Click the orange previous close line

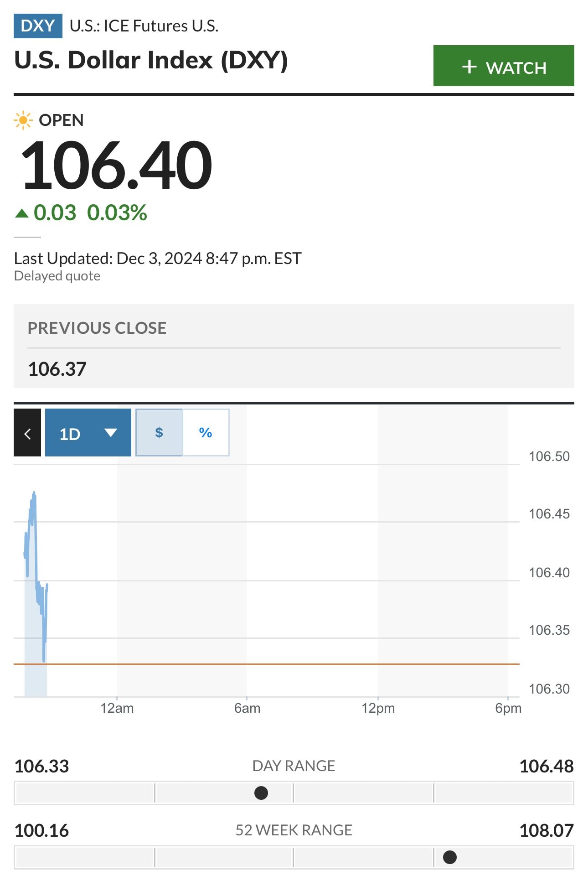coord(273,664)
